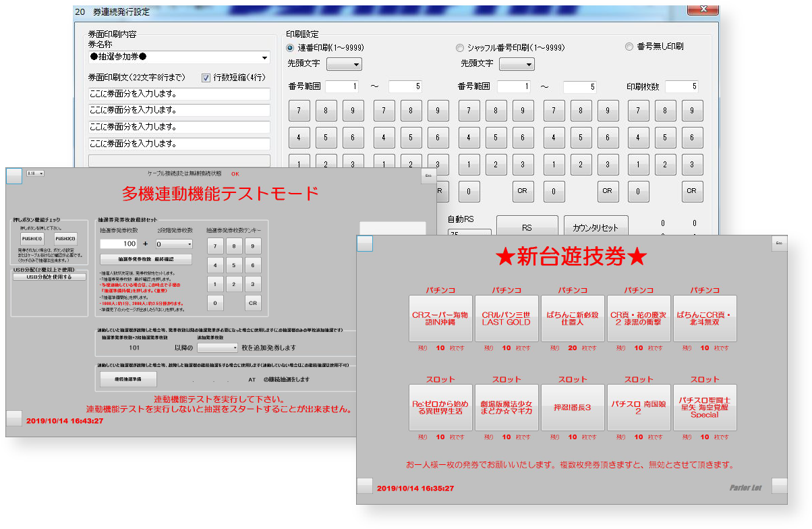The height and width of the screenshot is (529, 812).
Task: Click the red OK connection status
Action: click(x=235, y=173)
